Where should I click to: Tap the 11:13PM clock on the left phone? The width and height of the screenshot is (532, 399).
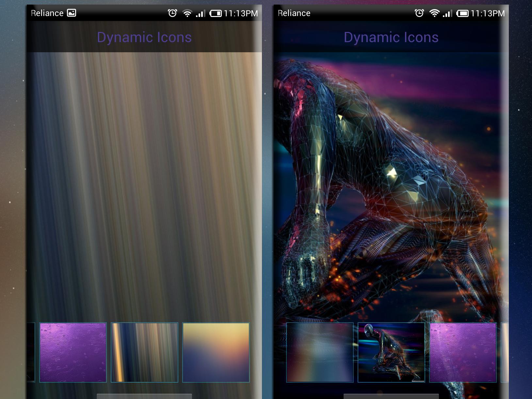coord(241,13)
